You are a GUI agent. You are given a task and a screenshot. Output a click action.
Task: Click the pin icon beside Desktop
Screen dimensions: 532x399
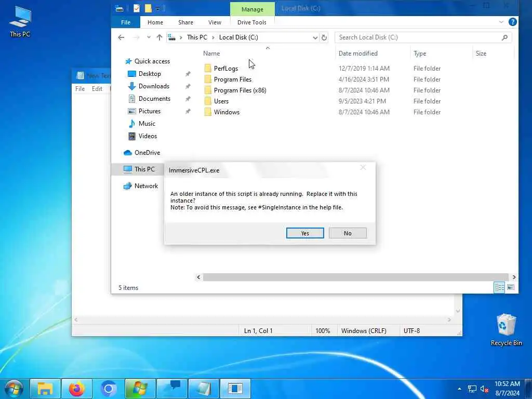click(x=188, y=74)
